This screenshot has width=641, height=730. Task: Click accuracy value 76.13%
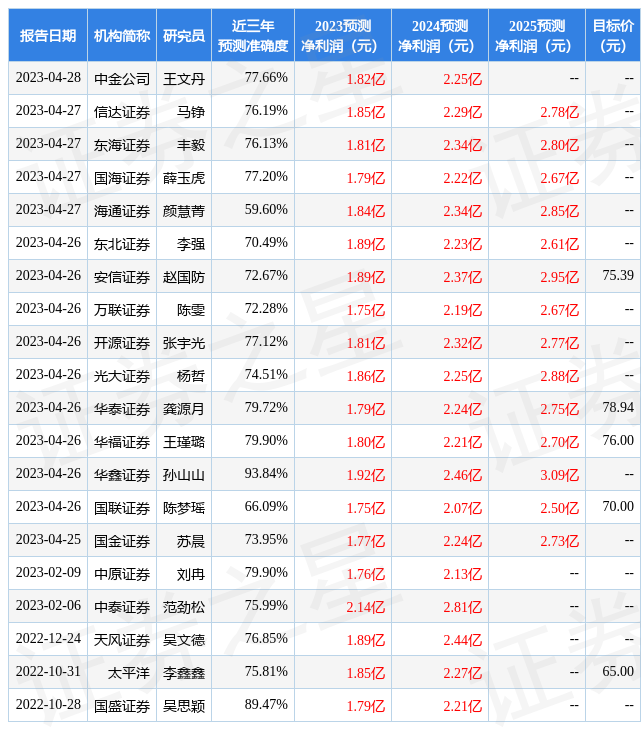266,144
